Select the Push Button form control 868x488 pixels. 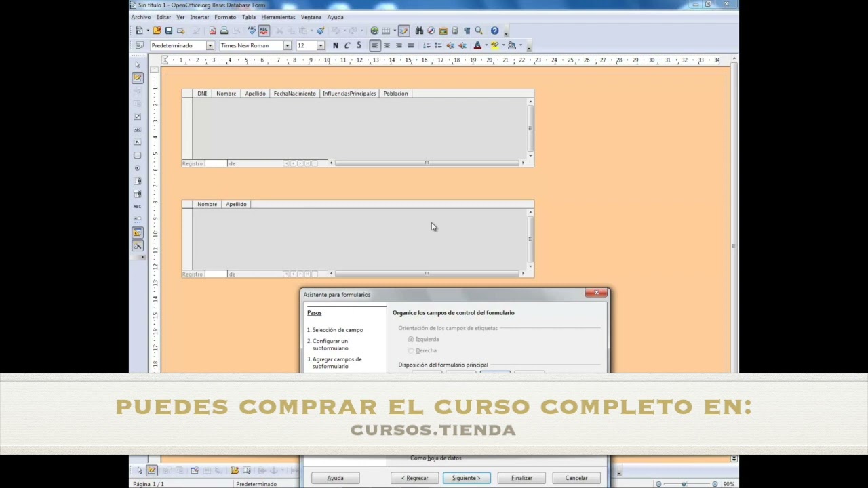pyautogui.click(x=138, y=155)
